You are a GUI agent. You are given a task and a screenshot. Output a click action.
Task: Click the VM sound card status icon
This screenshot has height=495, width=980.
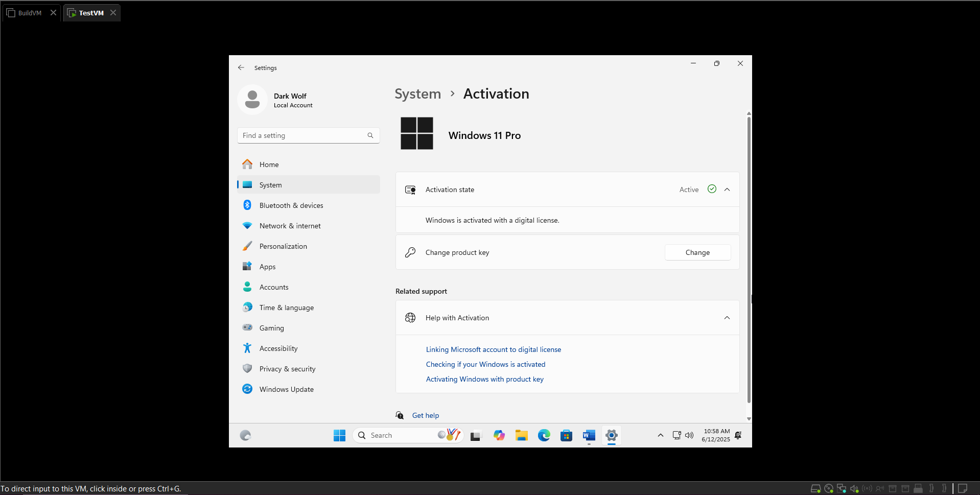(854, 488)
